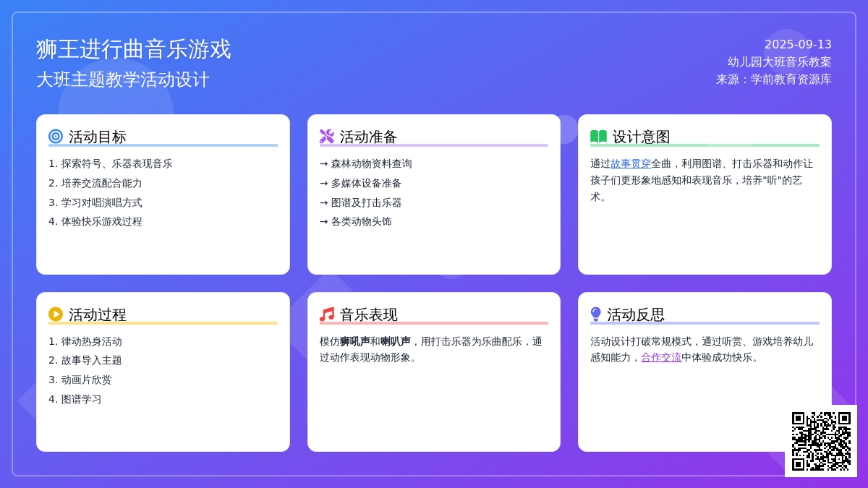Screen dimensions: 868x488
Task: Click the source text 来源：学前教育资源库
Action: 774,80
